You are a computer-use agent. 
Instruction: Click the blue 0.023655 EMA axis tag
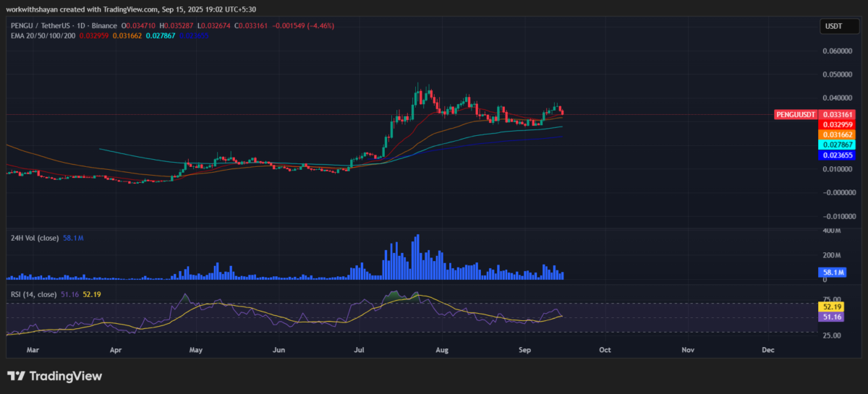click(838, 155)
